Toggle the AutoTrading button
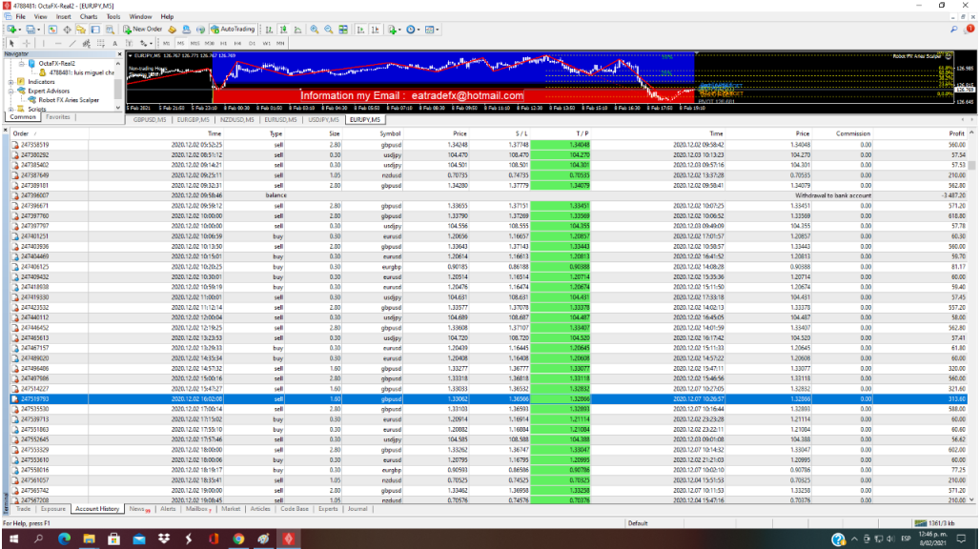980x549 pixels. point(232,30)
